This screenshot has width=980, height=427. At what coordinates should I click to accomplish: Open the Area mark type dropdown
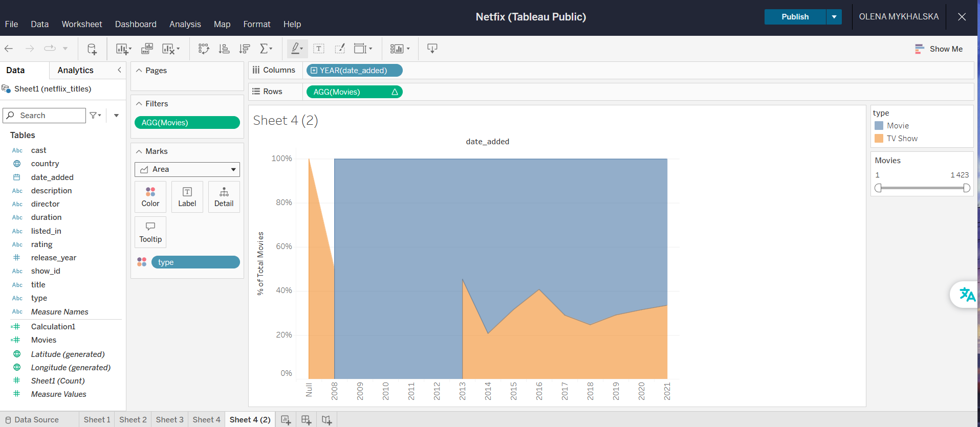click(x=187, y=169)
